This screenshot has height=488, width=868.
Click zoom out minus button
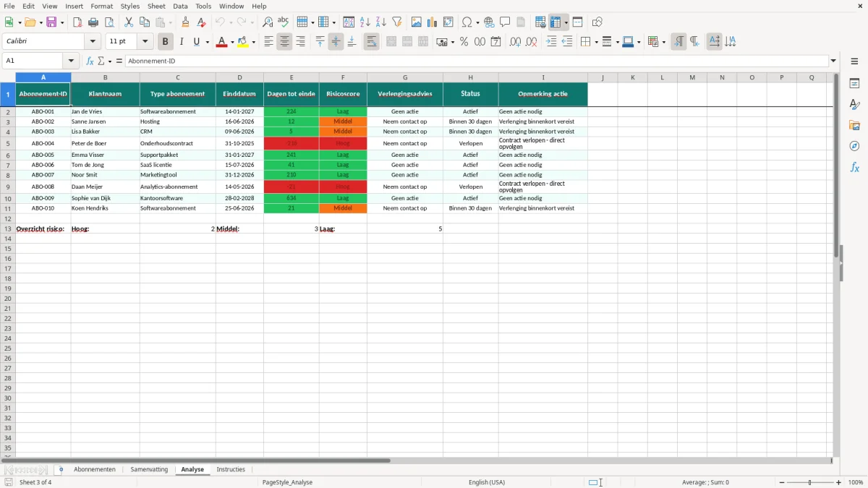pos(782,482)
